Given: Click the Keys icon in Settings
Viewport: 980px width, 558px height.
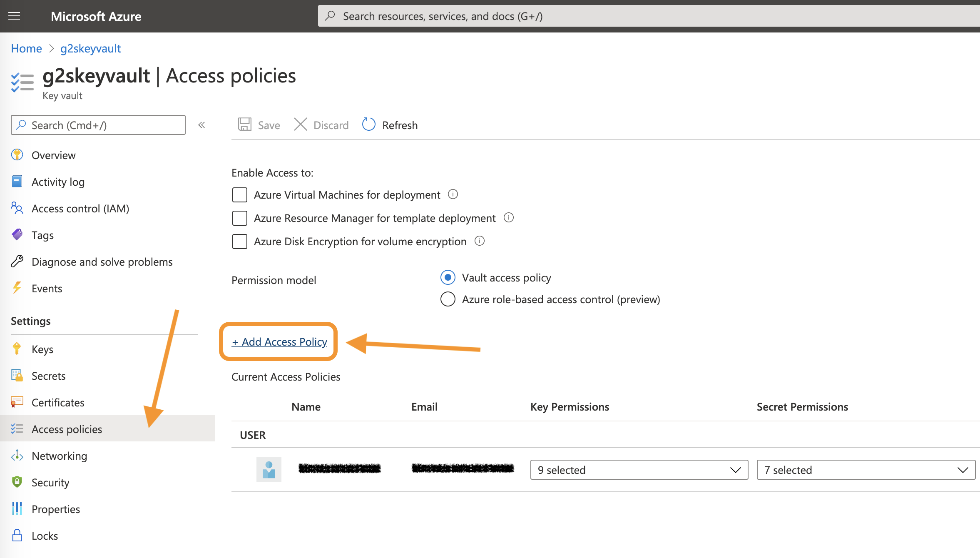Looking at the screenshot, I should (x=17, y=349).
